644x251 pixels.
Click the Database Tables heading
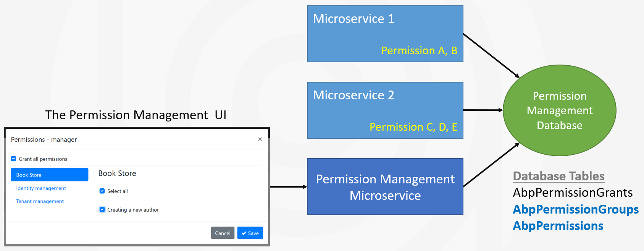pyautogui.click(x=558, y=176)
